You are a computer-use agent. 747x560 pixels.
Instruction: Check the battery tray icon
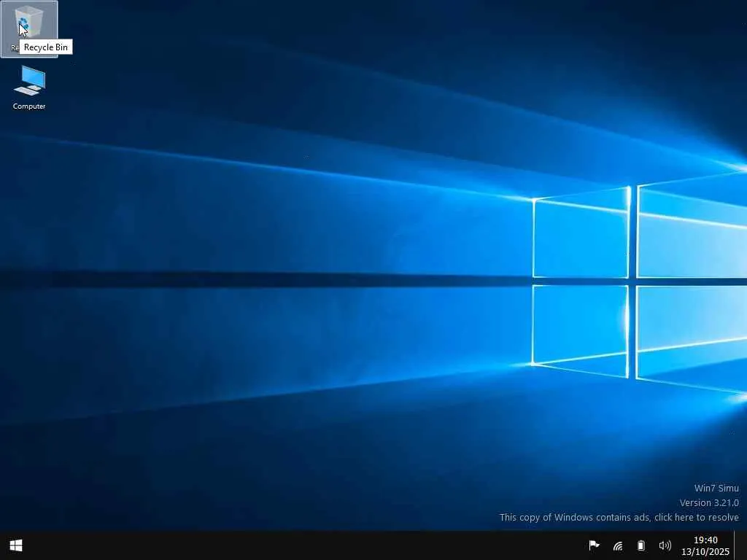640,545
